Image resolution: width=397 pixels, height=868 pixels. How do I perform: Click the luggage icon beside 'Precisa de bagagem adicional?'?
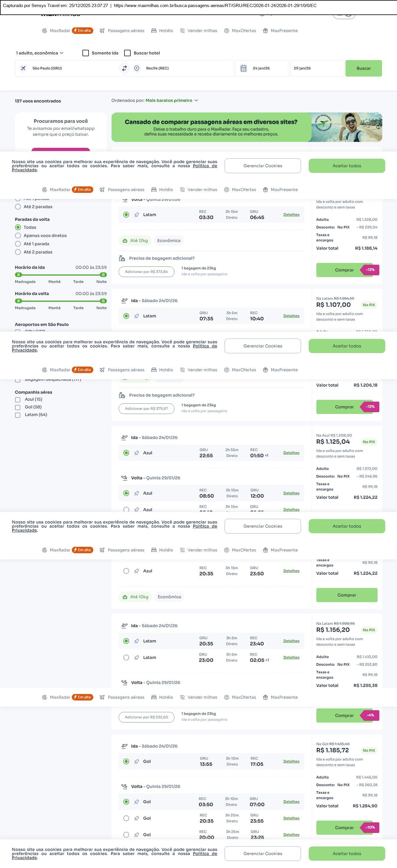pyautogui.click(x=122, y=259)
